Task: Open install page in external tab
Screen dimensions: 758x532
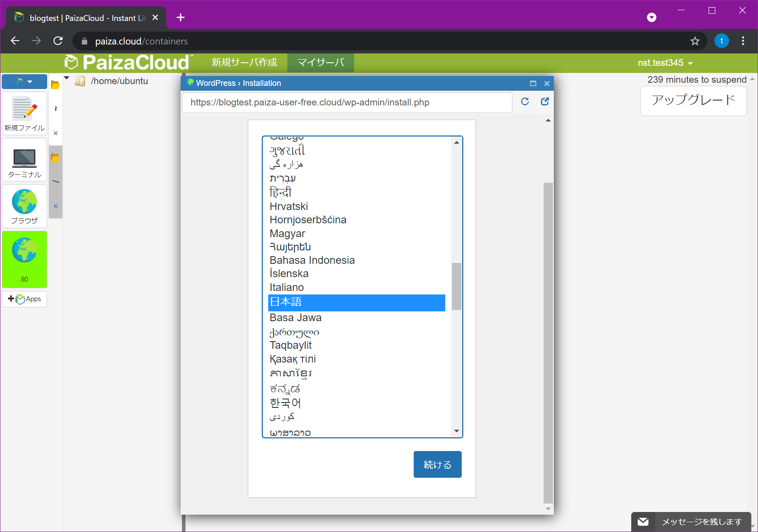Action: click(x=544, y=101)
